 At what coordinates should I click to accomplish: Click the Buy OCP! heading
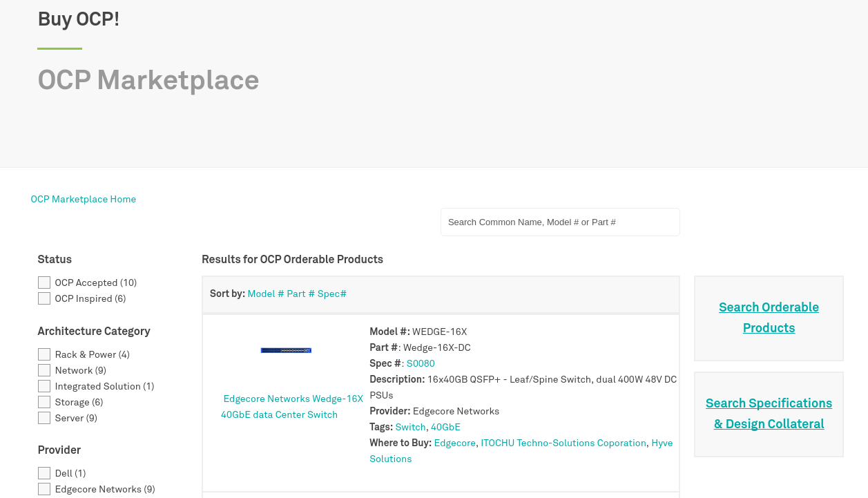[79, 19]
